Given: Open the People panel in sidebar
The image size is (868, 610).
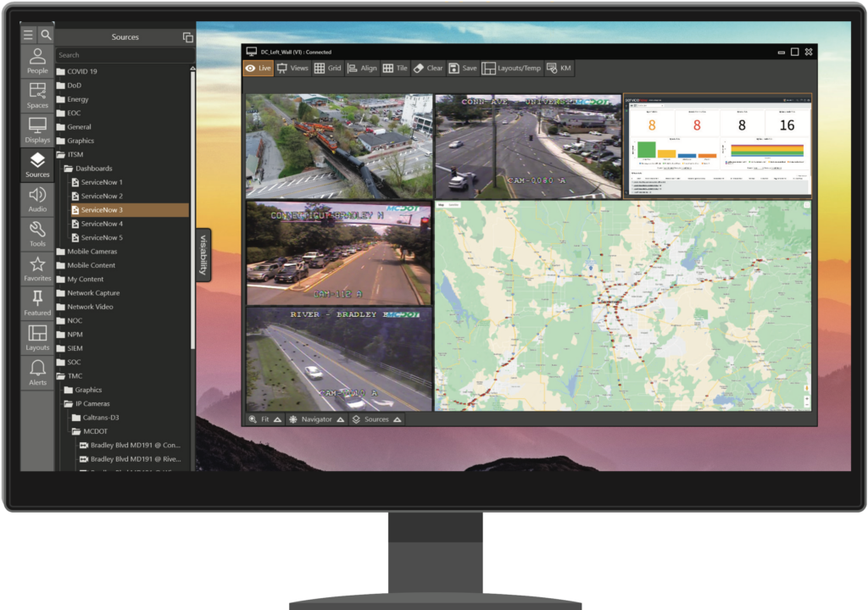Looking at the screenshot, I should [x=37, y=62].
